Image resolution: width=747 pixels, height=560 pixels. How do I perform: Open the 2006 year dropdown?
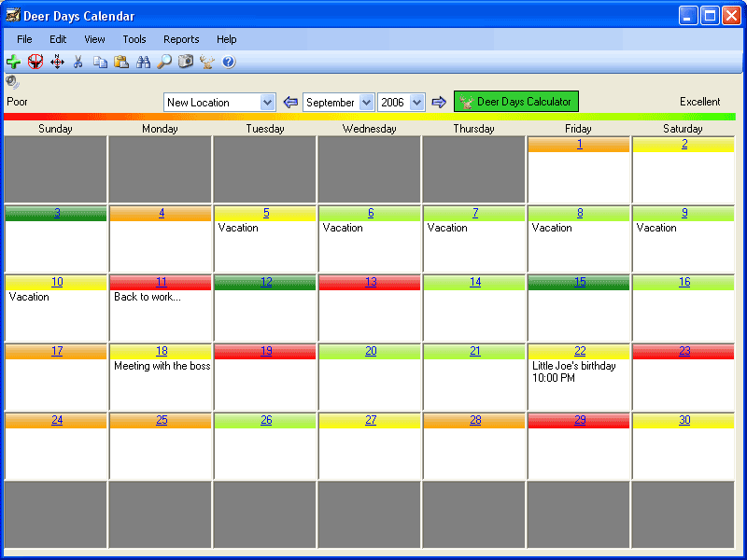pos(416,103)
